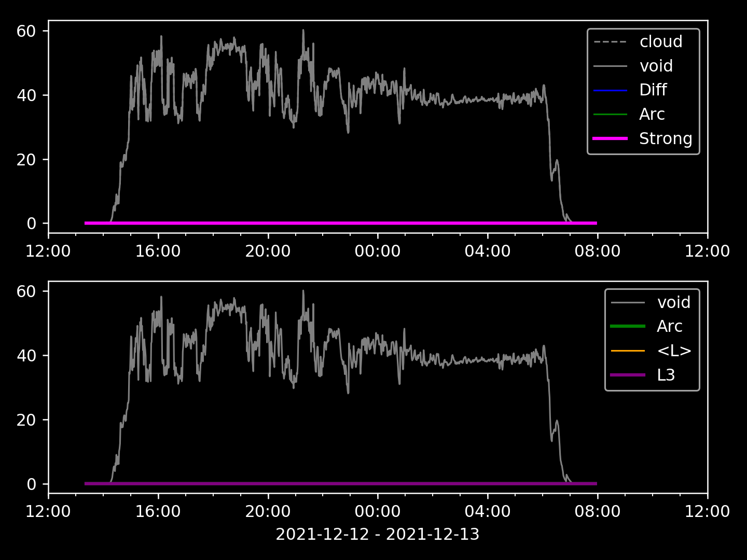Click the purple L3 line swatch in legend
Image resolution: width=747 pixels, height=560 pixels.
pyautogui.click(x=628, y=375)
